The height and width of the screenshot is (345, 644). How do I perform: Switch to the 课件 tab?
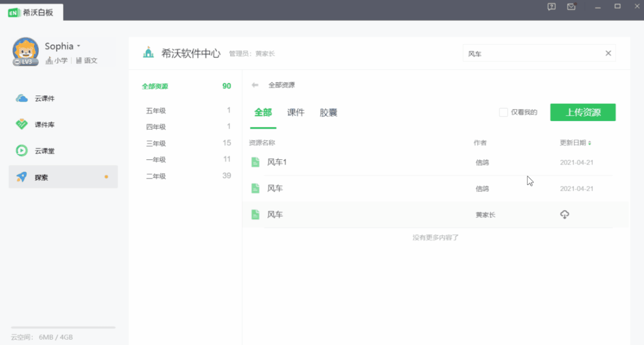tap(296, 113)
